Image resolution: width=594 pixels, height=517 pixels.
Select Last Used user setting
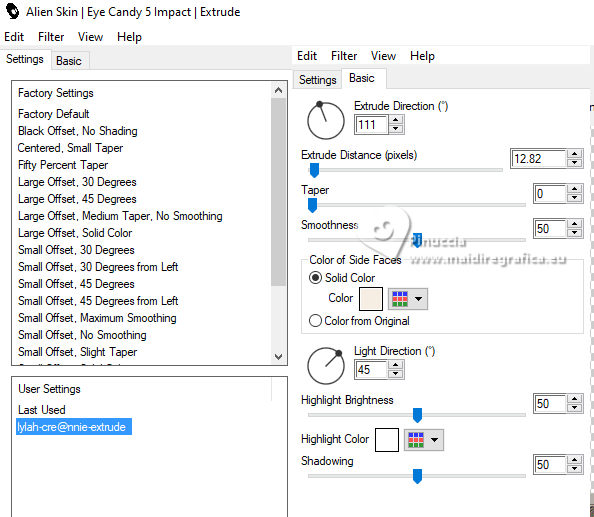pos(42,410)
